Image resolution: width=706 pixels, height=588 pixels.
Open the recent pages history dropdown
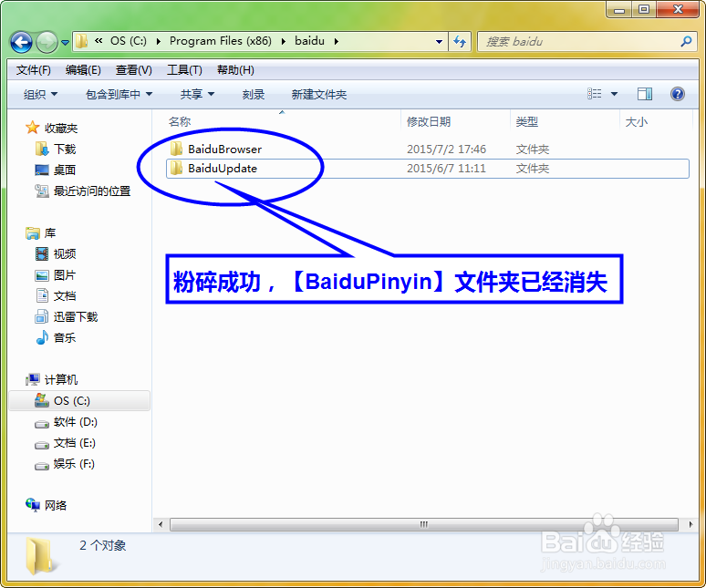66,42
